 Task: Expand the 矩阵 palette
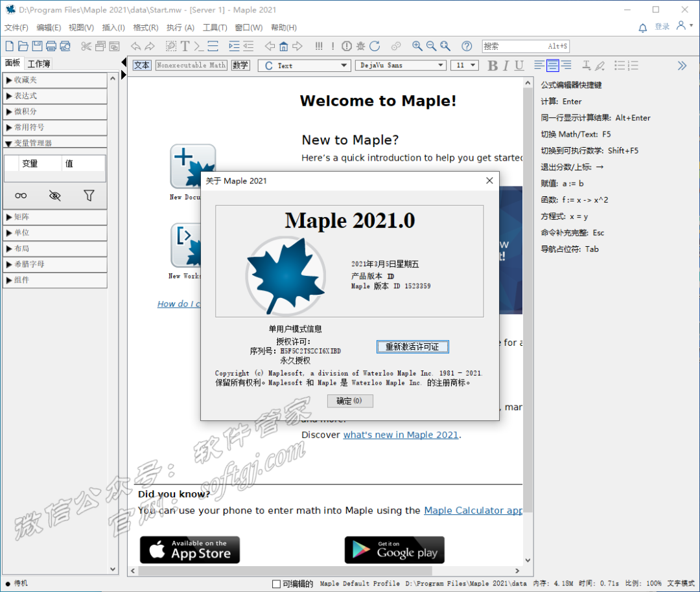(55, 217)
